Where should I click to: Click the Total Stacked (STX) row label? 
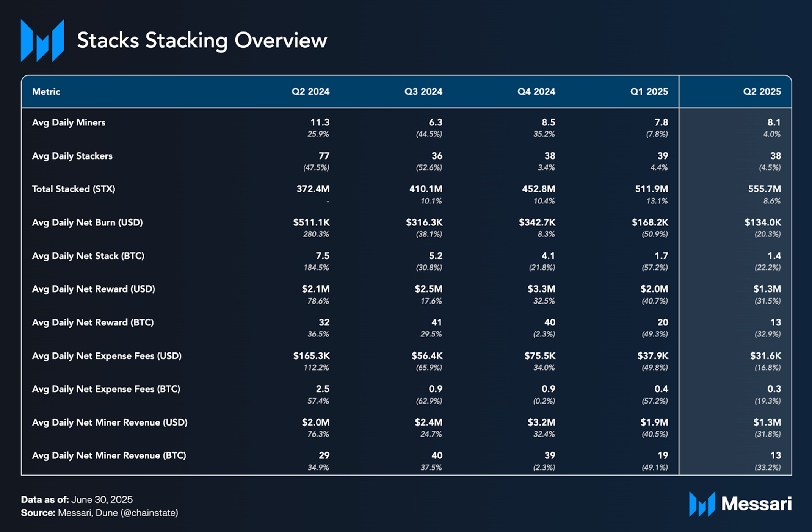pos(74,189)
